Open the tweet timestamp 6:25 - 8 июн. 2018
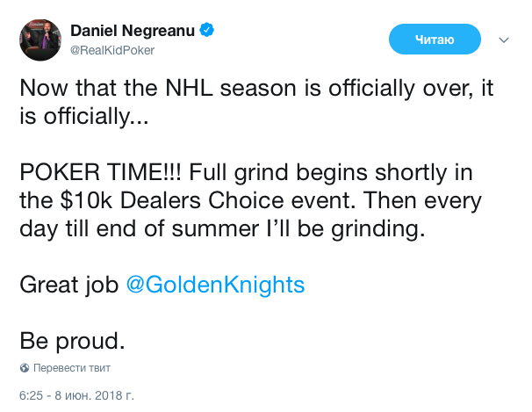The width and height of the screenshot is (532, 412). point(76,395)
